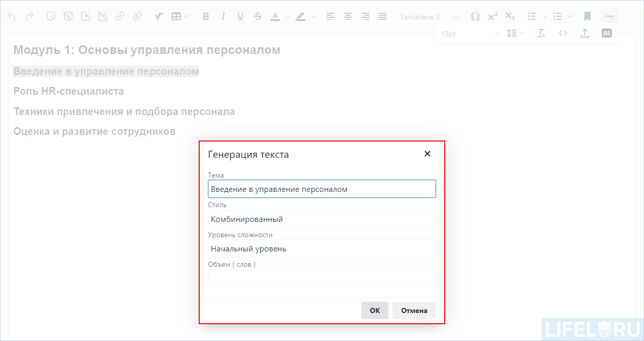This screenshot has width=644, height=341.
Task: Apply superscript formatting
Action: (492, 16)
